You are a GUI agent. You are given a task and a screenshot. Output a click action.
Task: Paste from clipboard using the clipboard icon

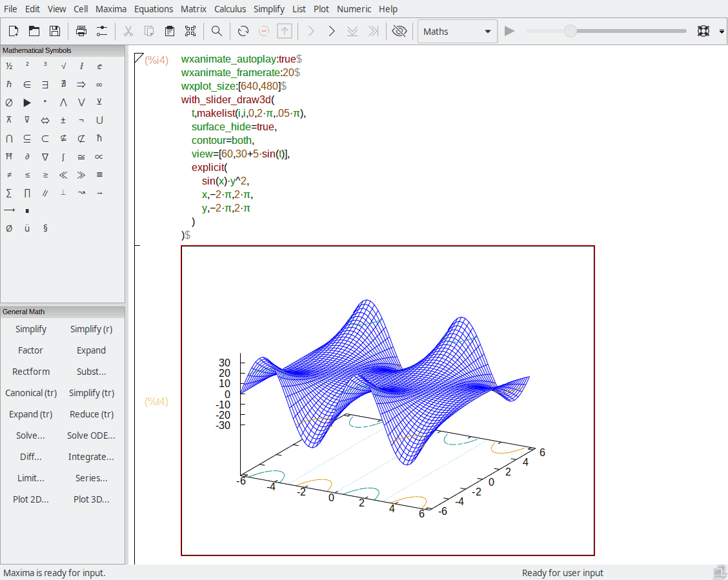click(x=170, y=31)
